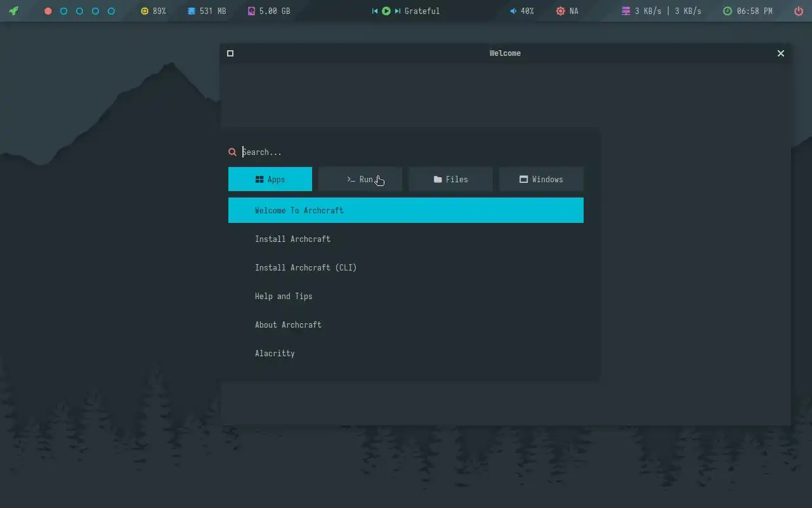Click the 89% CPU value
Viewport: 812px width, 508px height.
[159, 11]
